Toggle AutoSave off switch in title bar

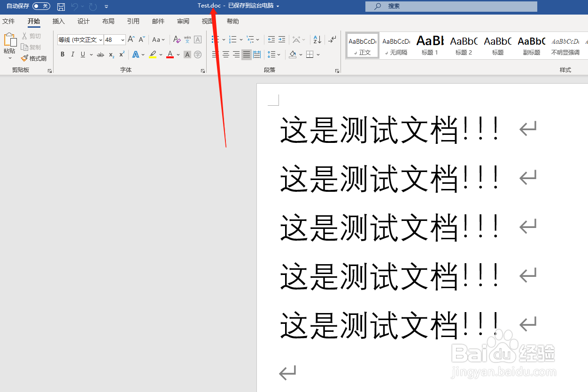pos(41,6)
